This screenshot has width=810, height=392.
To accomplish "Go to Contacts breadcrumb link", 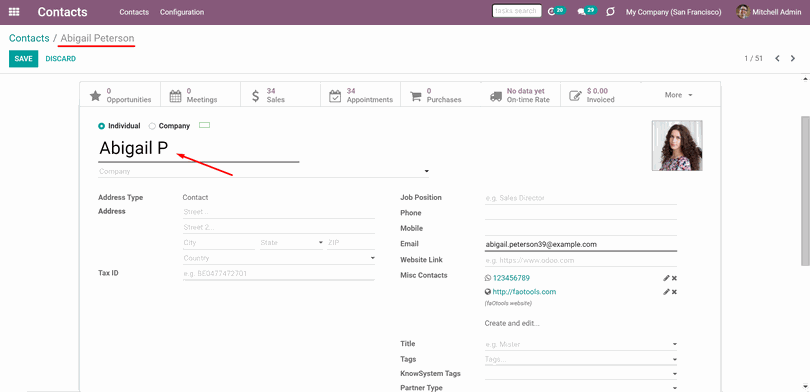I will pyautogui.click(x=29, y=38).
